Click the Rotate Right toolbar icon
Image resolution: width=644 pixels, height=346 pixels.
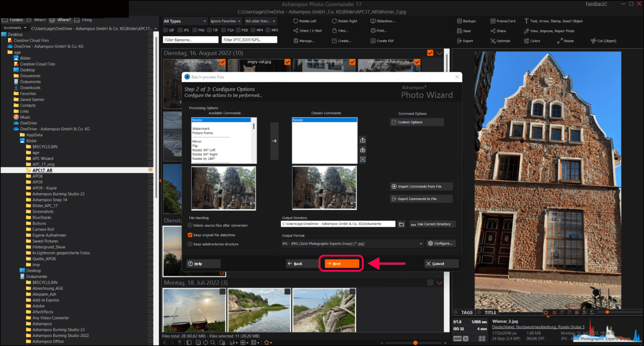tap(334, 21)
